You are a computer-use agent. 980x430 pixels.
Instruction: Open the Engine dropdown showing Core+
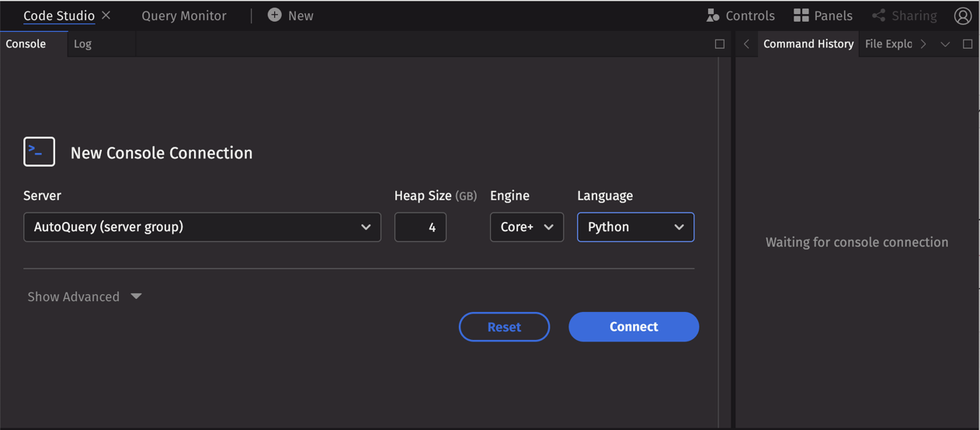(526, 227)
